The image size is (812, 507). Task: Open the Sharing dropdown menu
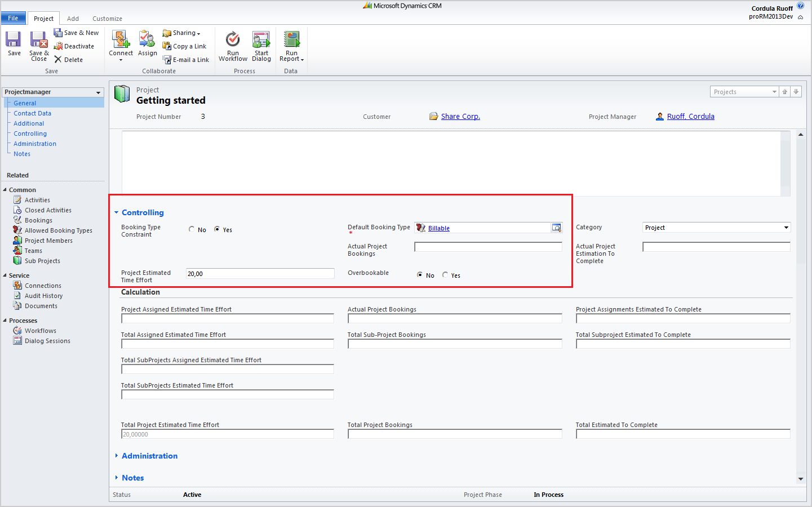click(181, 33)
